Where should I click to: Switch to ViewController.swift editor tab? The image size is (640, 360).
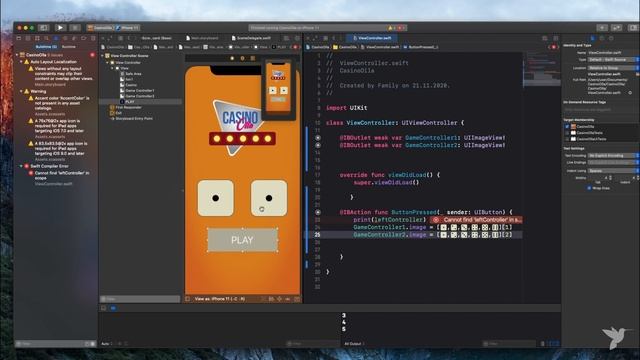(x=372, y=38)
